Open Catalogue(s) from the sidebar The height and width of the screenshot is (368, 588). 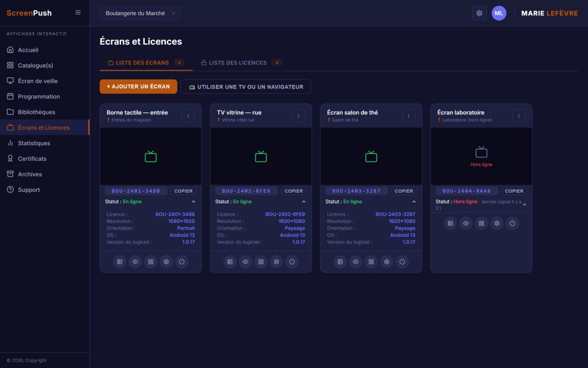45,66
